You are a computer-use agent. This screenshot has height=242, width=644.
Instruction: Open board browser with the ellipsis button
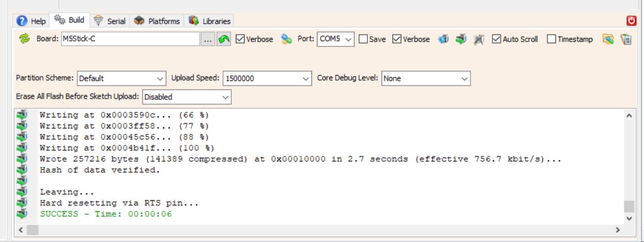click(x=207, y=39)
